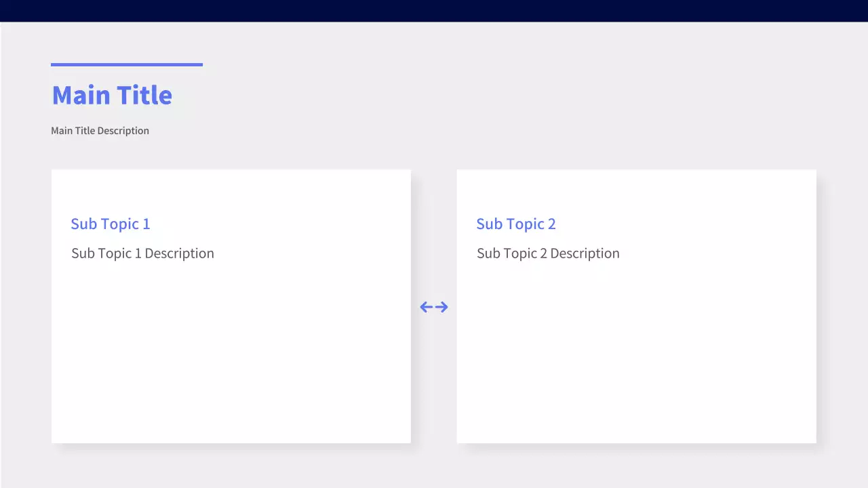Screen dimensions: 868x488
Task: Select the blue Sub Topic 2 heading
Action: click(515, 224)
